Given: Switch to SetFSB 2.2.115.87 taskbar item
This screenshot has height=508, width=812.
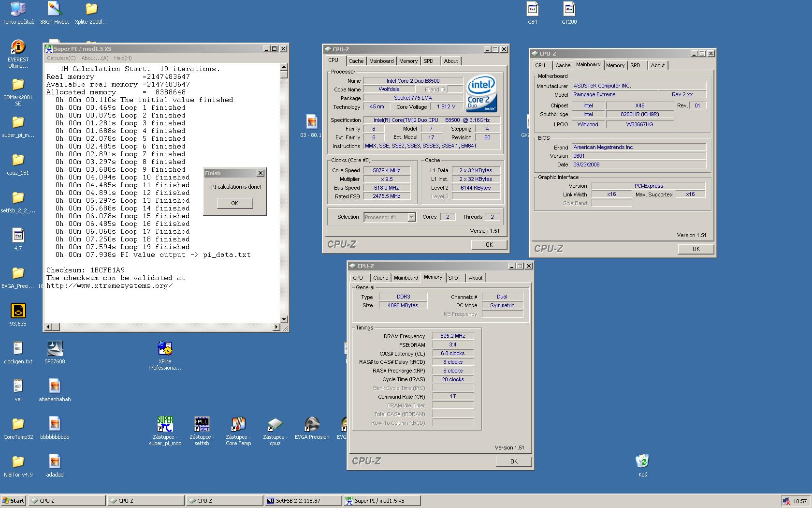Looking at the screenshot, I should point(304,501).
